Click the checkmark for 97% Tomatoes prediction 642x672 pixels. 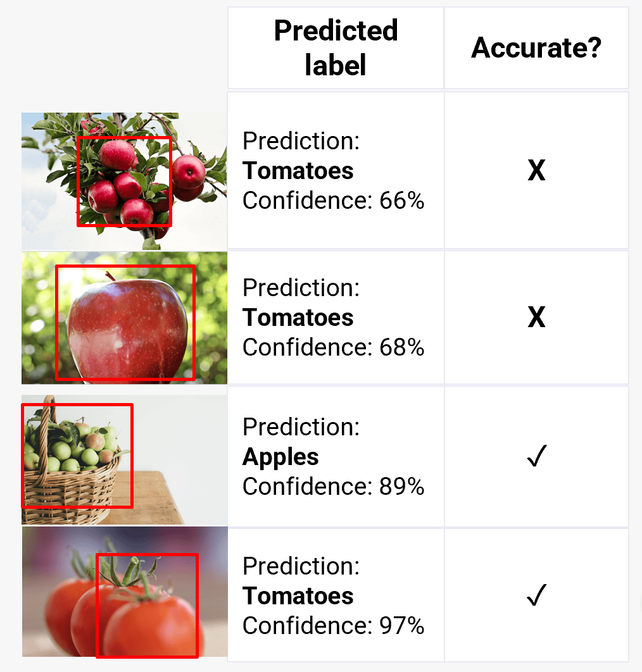537,595
